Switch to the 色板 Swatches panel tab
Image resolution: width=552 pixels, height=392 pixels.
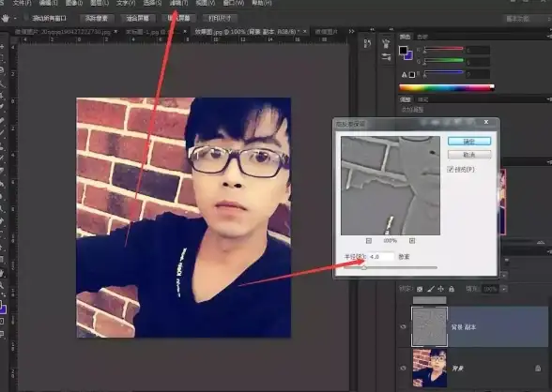tap(422, 37)
